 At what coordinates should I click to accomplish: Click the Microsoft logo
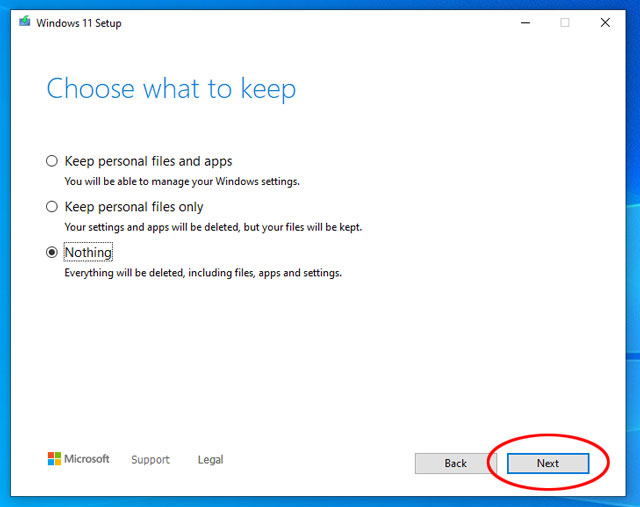coord(78,459)
